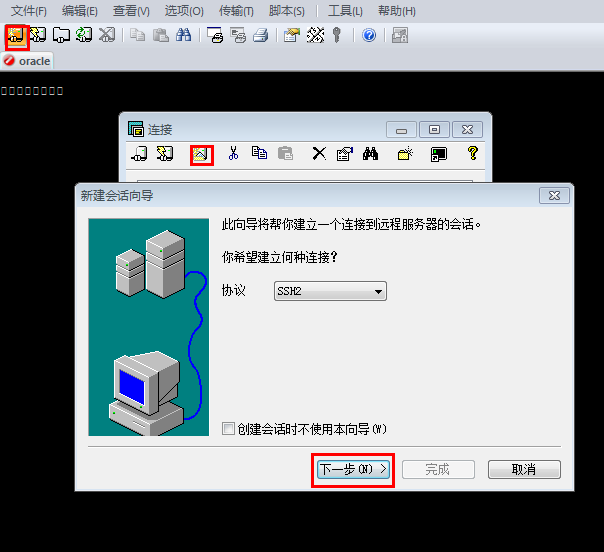The image size is (604, 552).
Task: Click the Properties icon in 连接 dialog
Action: tap(345, 154)
